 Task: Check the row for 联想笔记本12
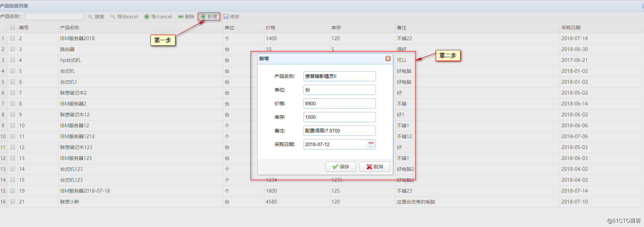click(13, 115)
